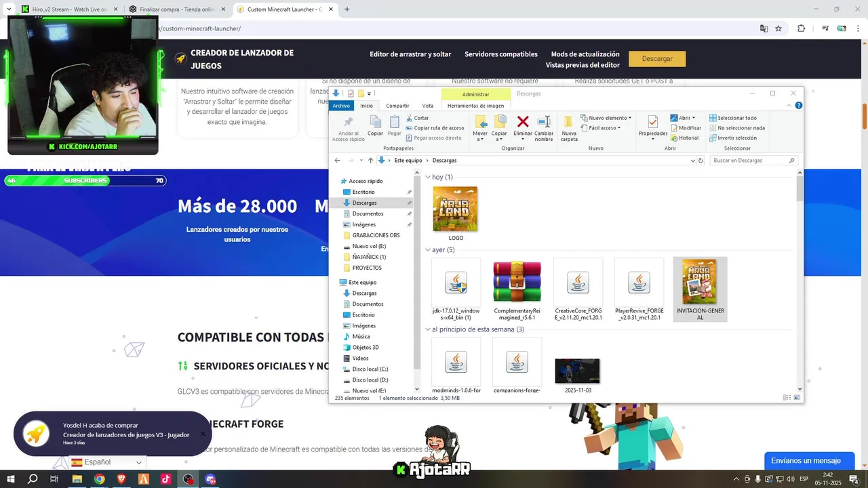Bookmark the page with the star icon
The image size is (868, 488).
pos(778,28)
